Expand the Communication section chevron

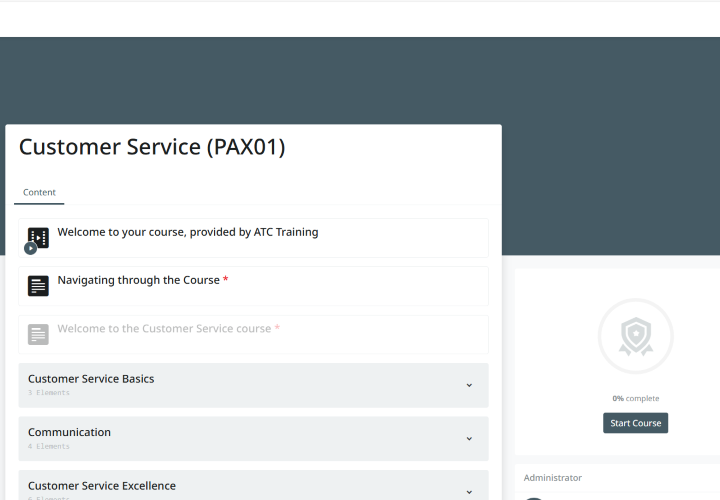(x=469, y=438)
